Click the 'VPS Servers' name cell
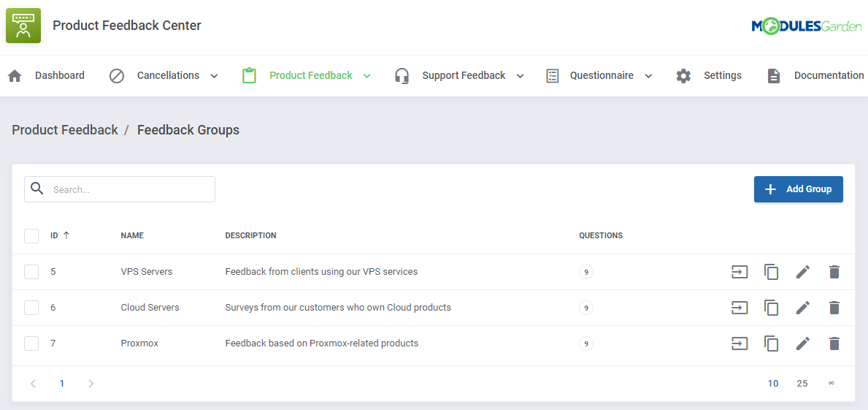Viewport: 868px width, 410px height. point(147,272)
